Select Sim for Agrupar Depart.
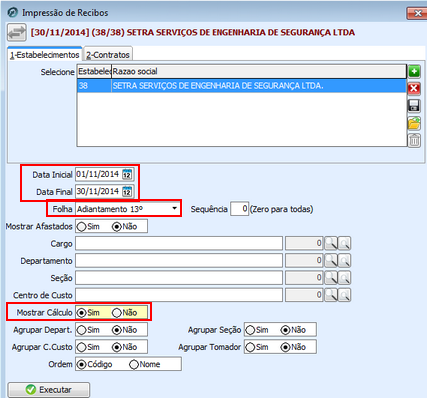Image resolution: width=427 pixels, height=398 pixels. 81,330
